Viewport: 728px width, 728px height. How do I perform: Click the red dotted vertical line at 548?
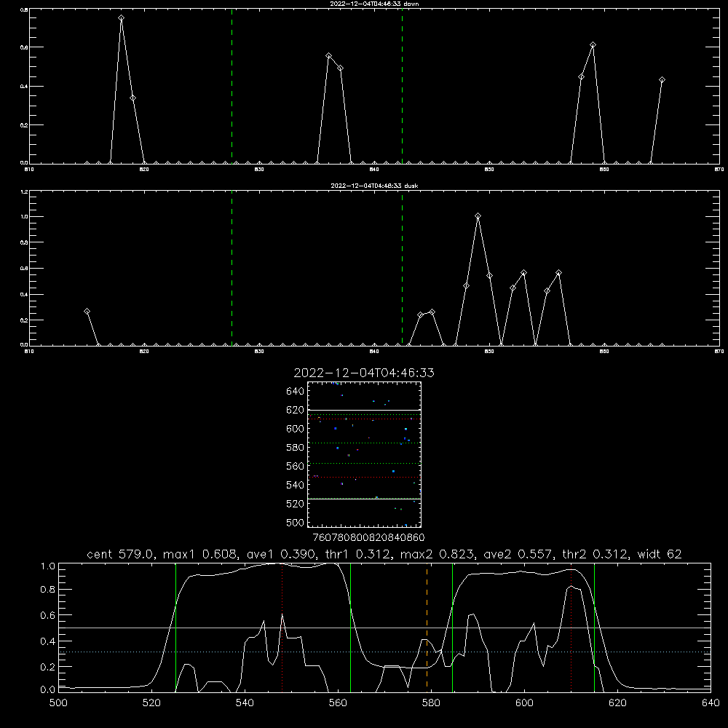click(x=282, y=627)
